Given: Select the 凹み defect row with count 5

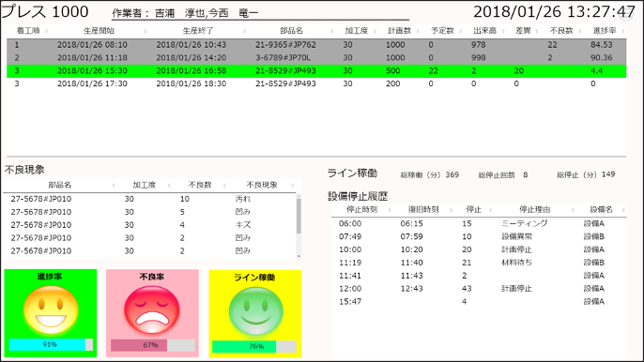Looking at the screenshot, I should 149,212.
